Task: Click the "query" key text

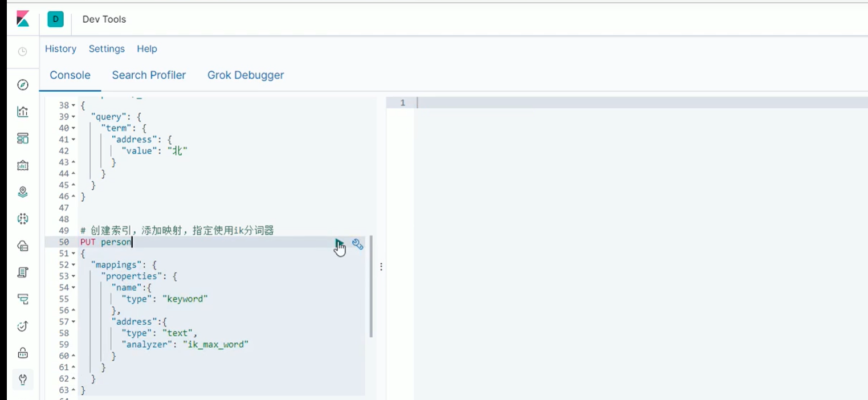Action: pos(108,117)
